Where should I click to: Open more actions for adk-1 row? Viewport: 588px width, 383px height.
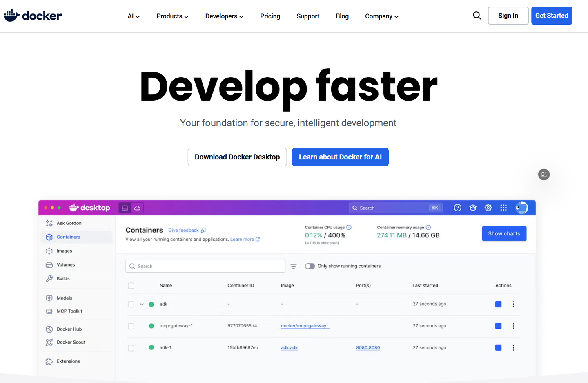514,348
